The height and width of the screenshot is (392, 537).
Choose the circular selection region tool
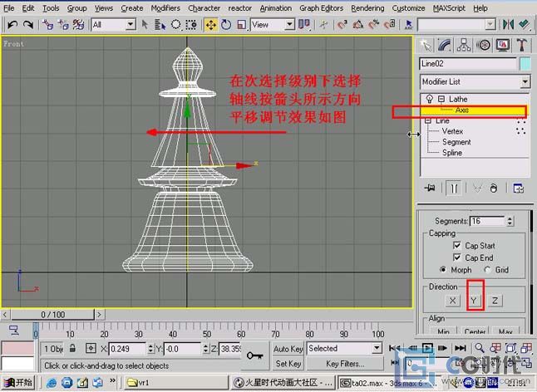point(175,25)
